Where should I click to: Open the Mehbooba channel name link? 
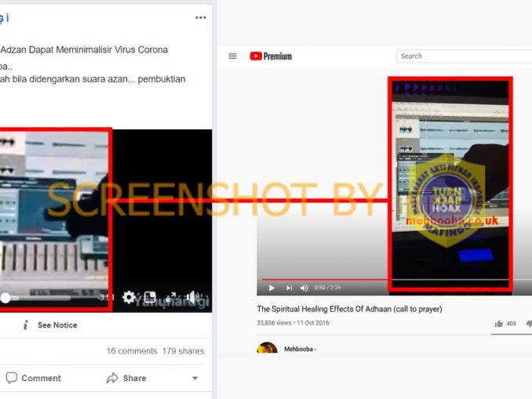300,349
